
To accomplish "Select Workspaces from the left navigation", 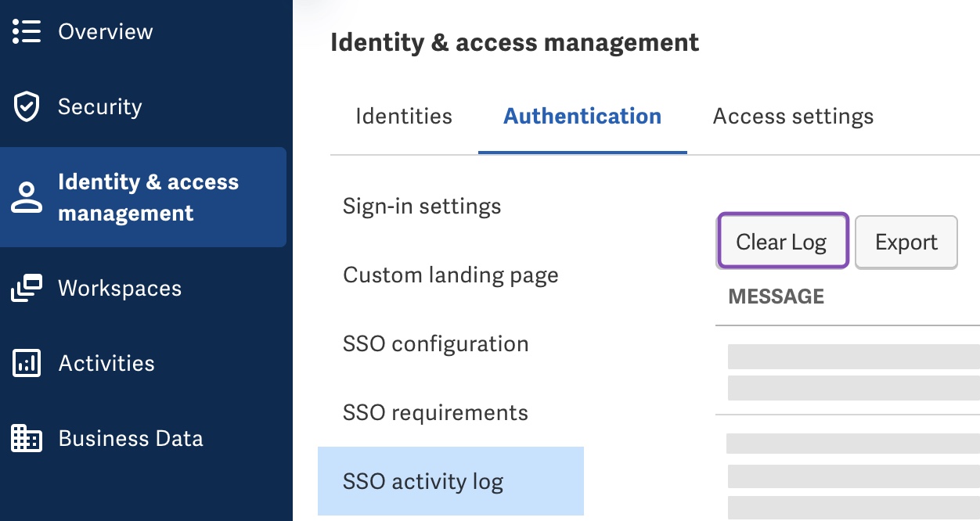I will [120, 288].
